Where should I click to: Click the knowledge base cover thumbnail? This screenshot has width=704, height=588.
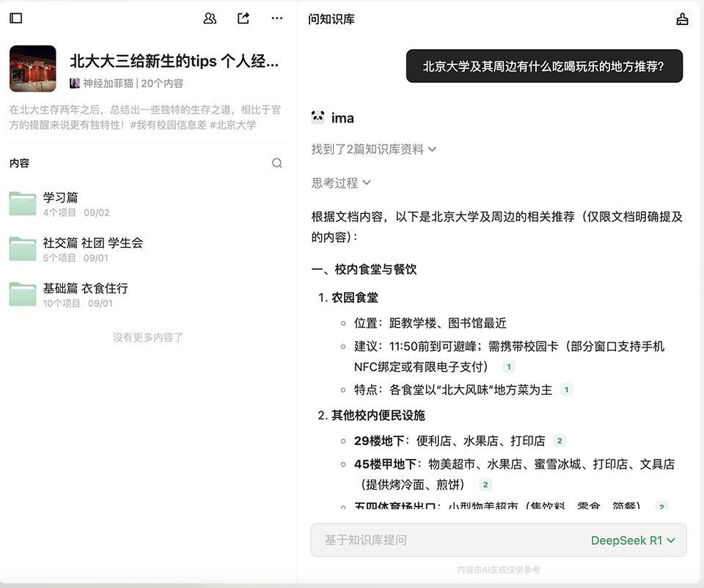tap(33, 68)
